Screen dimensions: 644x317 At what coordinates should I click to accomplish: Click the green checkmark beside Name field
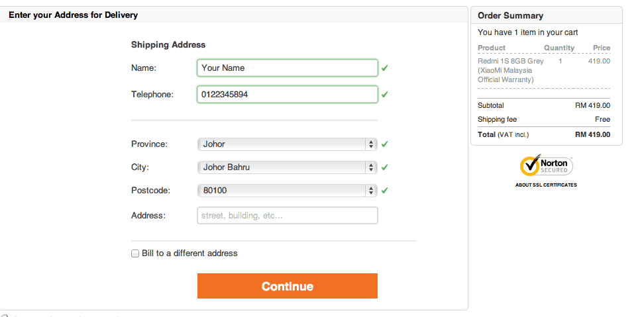pyautogui.click(x=384, y=68)
